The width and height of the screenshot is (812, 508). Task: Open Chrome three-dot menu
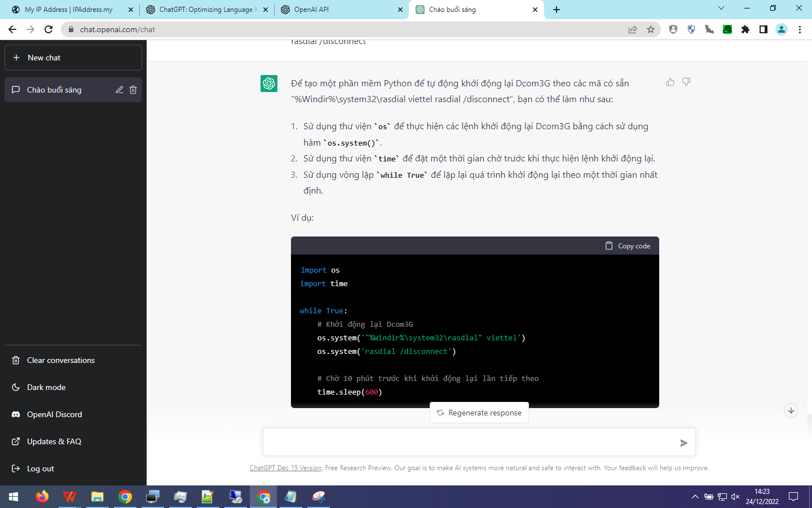point(800,29)
